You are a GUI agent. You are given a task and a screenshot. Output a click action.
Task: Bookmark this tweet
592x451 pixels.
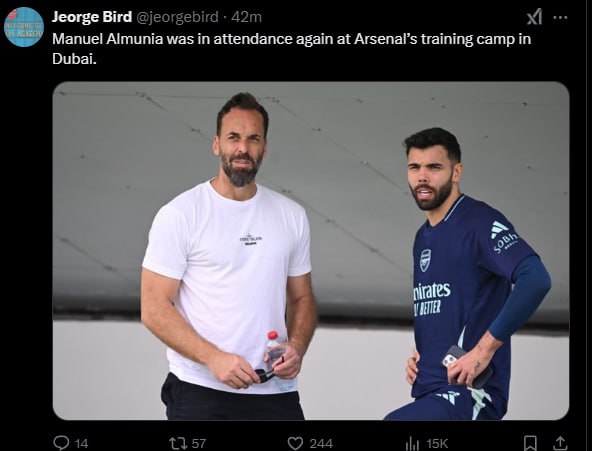coord(530,443)
